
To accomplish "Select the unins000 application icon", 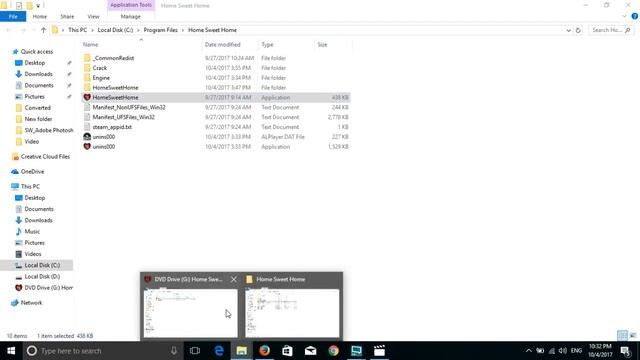I will coord(87,147).
